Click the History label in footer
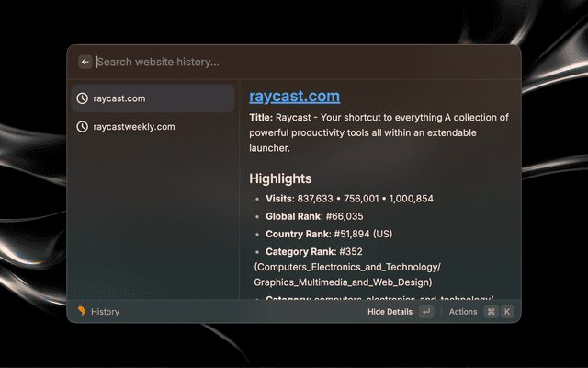The width and height of the screenshot is (588, 368). [x=105, y=312]
